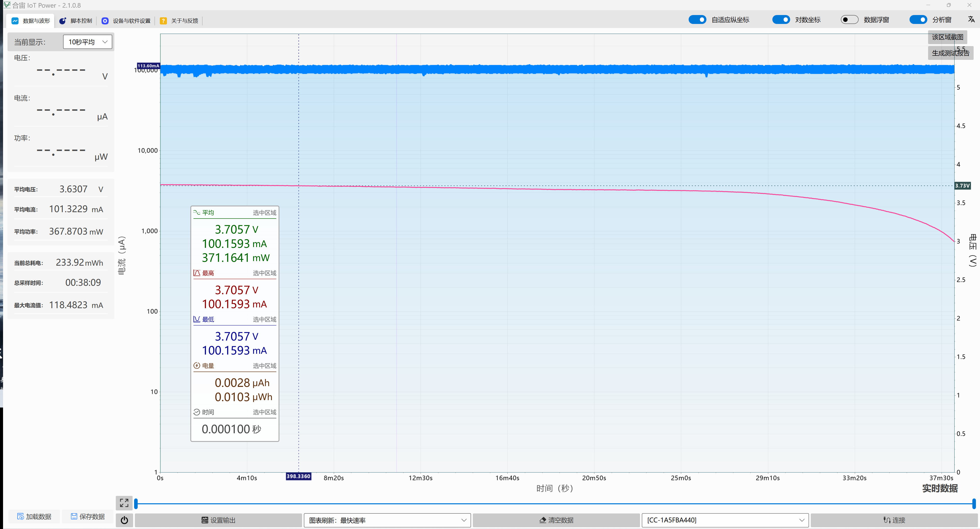Click the settings icon on 设置输出 button
Screen dimensions: 980x529
(205, 520)
